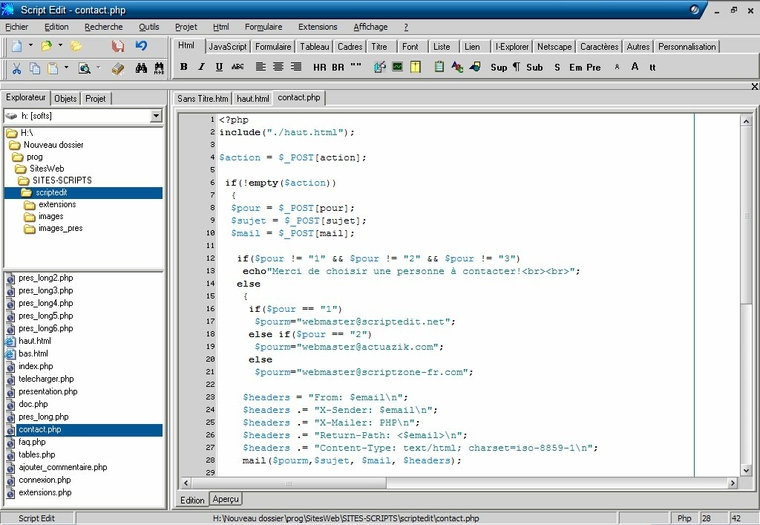The image size is (760, 525).
Task: Open the Recherche menu
Action: (x=104, y=27)
